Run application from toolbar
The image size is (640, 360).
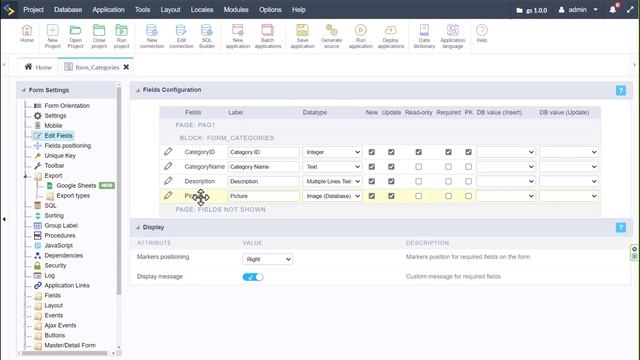tap(361, 36)
